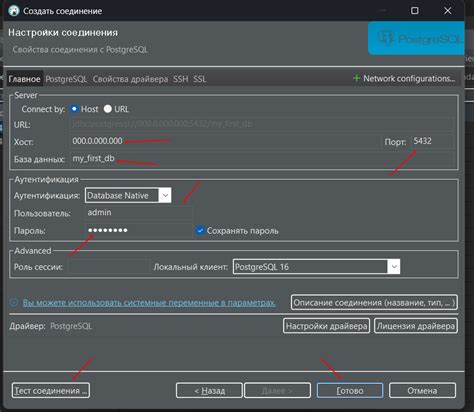Select the URL connect-by radio button
This screenshot has height=412, width=474.
pos(107,109)
